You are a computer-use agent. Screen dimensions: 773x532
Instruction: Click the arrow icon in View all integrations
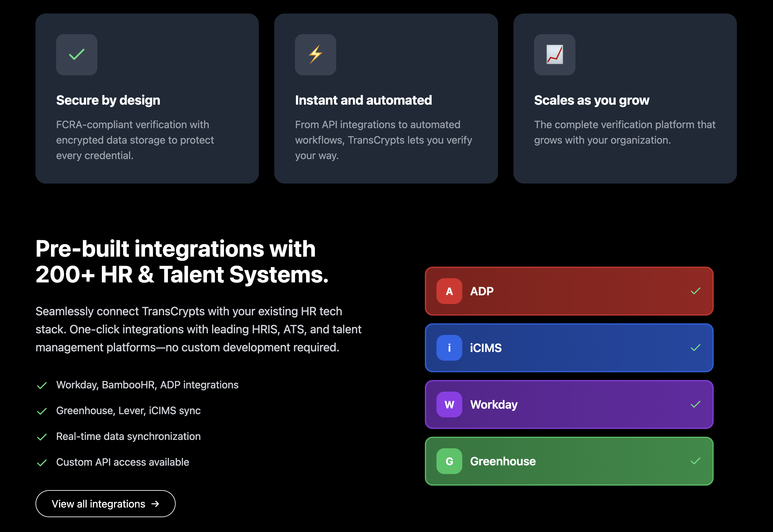coord(155,504)
